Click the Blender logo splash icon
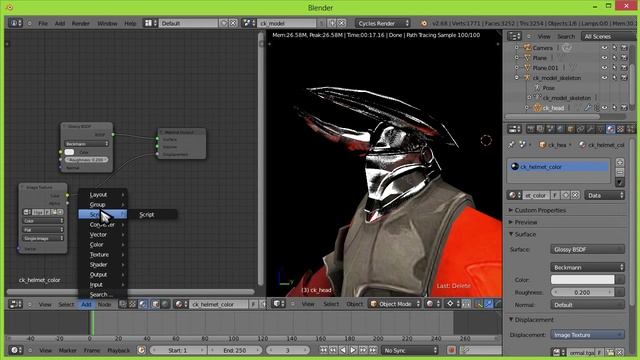Screen dimensions: 640x360 click(424, 23)
